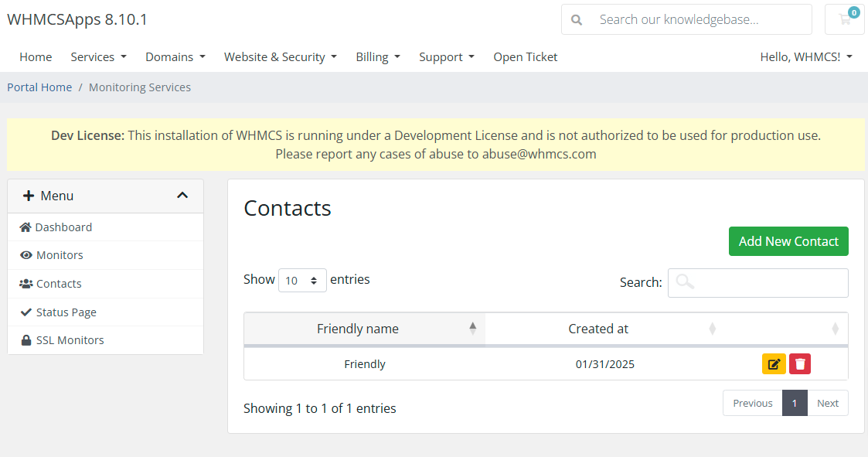This screenshot has width=868, height=457.
Task: Open the shopping cart icon
Action: [x=845, y=19]
